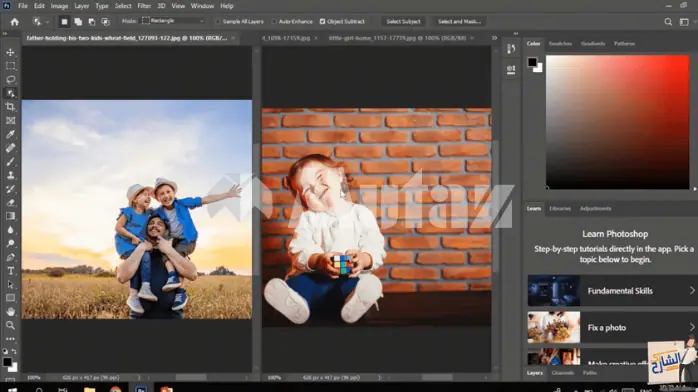Expand hidden document tabs double arrow
Image resolution: width=698 pixels, height=392 pixels.
point(494,38)
